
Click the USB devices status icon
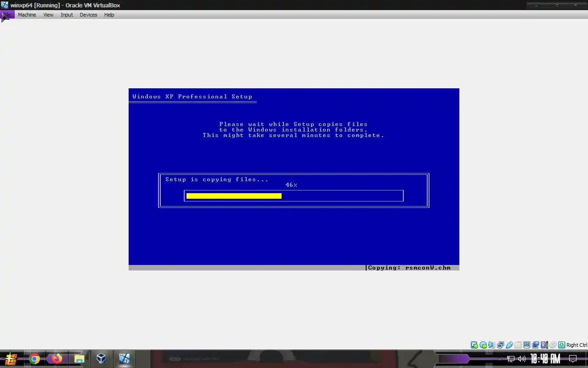pos(509,345)
